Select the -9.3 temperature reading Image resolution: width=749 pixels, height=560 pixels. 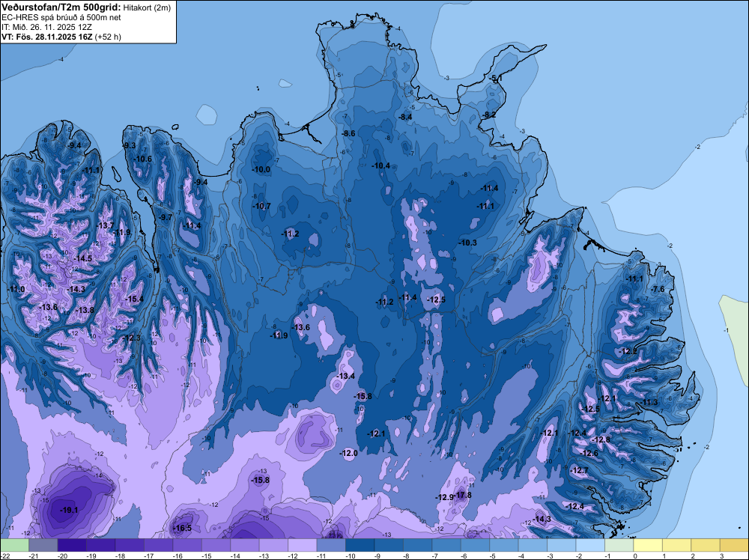[129, 145]
